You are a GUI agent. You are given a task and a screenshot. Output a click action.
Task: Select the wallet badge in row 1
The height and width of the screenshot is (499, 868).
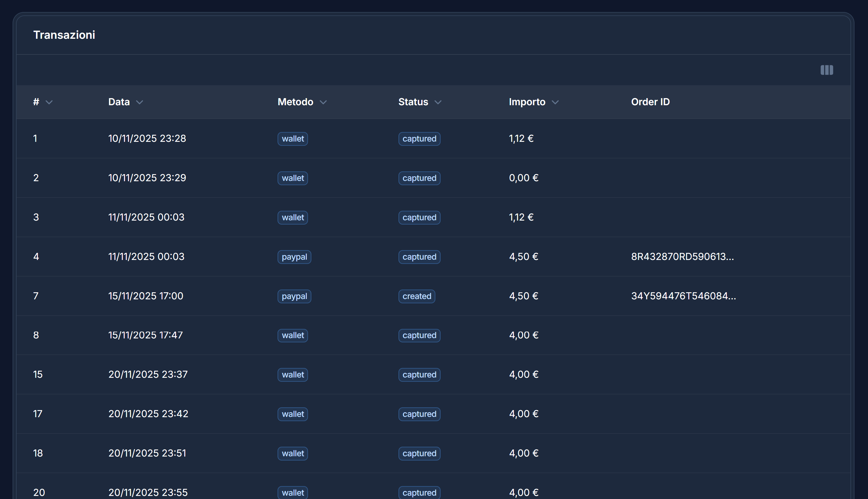[x=292, y=138]
